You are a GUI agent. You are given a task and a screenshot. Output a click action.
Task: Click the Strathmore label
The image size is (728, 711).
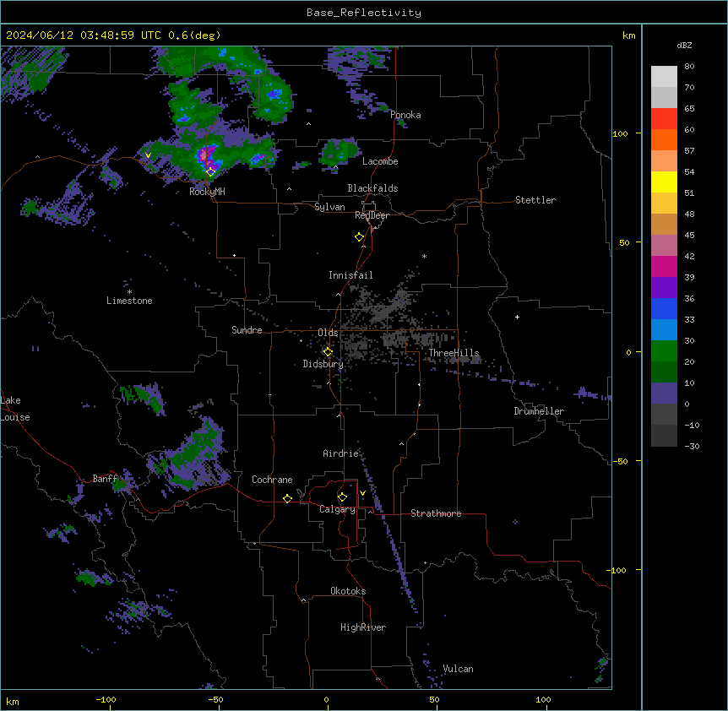(x=436, y=513)
